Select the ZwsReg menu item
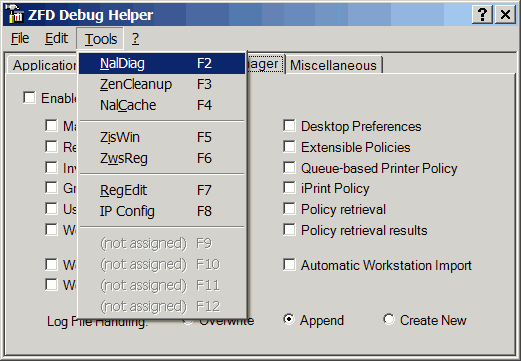Viewport: 521px width, 361px height. (162, 158)
